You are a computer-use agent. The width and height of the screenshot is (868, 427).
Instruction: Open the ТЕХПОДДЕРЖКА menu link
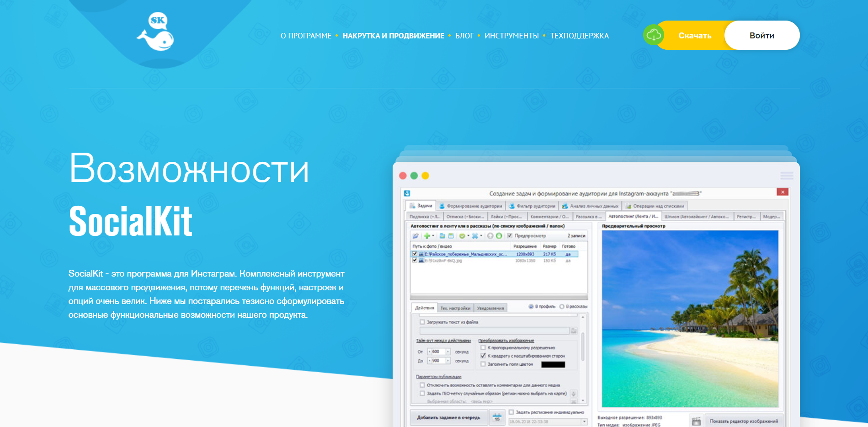(579, 36)
